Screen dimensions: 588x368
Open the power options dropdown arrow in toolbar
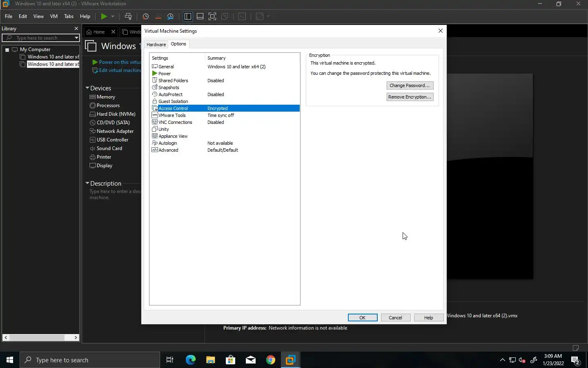[x=113, y=16]
